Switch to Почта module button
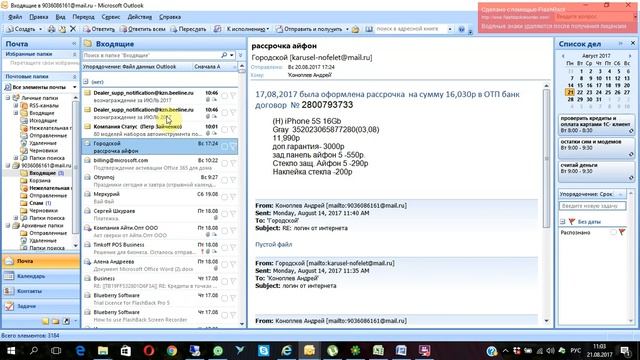640x360 pixels. pos(41,261)
